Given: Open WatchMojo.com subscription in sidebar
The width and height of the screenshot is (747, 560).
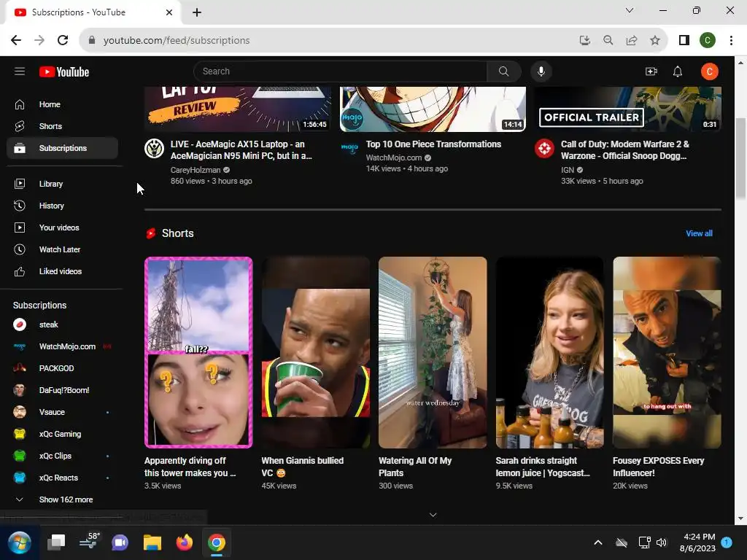Looking at the screenshot, I should point(63,346).
